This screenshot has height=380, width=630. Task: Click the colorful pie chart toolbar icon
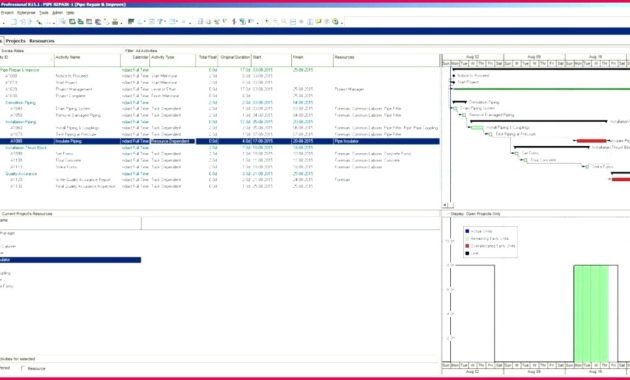[x=98, y=22]
